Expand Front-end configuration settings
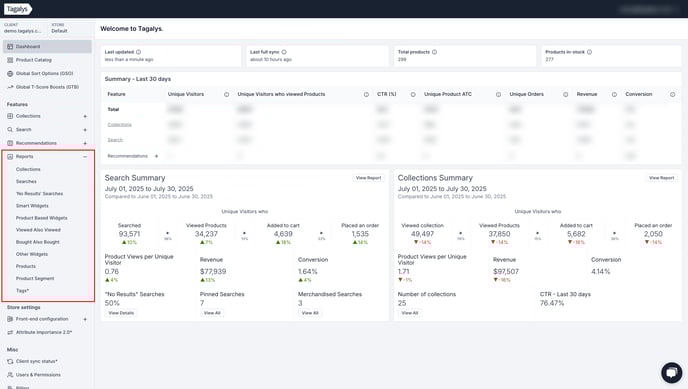The height and width of the screenshot is (389, 688). point(85,319)
